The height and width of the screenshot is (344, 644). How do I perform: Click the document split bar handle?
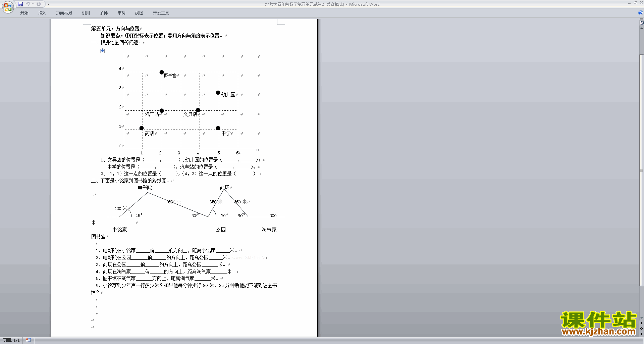(x=642, y=19)
